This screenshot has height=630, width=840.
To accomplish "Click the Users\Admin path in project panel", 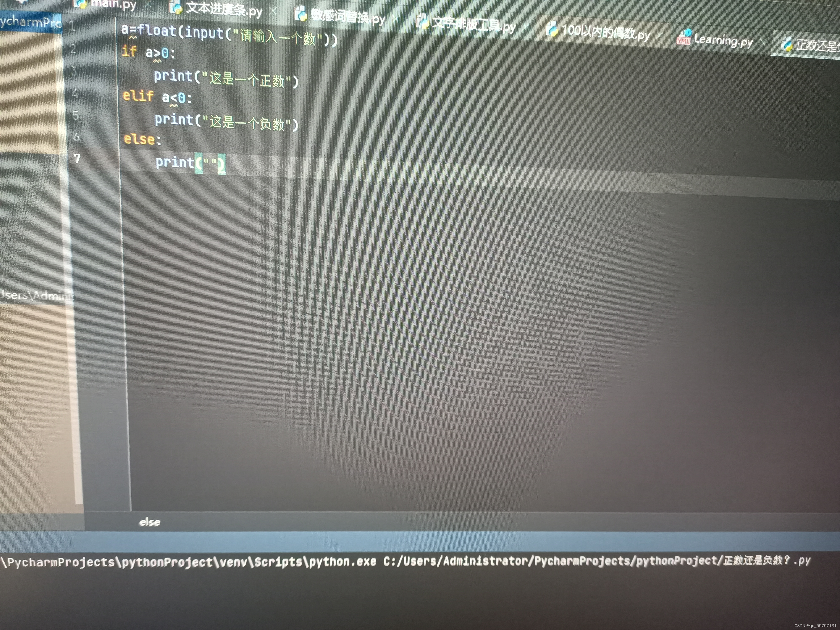I will click(x=36, y=295).
